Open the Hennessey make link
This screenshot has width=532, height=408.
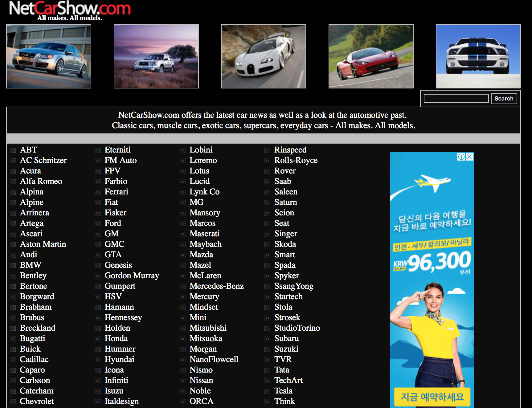coord(123,317)
